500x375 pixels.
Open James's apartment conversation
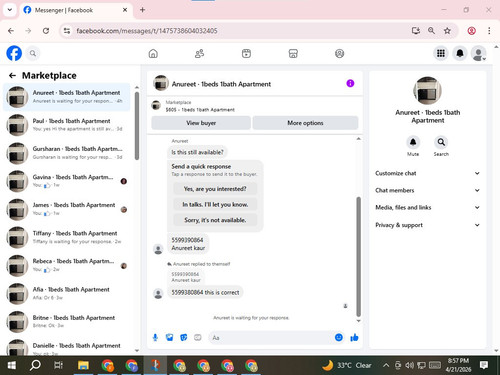point(67,209)
